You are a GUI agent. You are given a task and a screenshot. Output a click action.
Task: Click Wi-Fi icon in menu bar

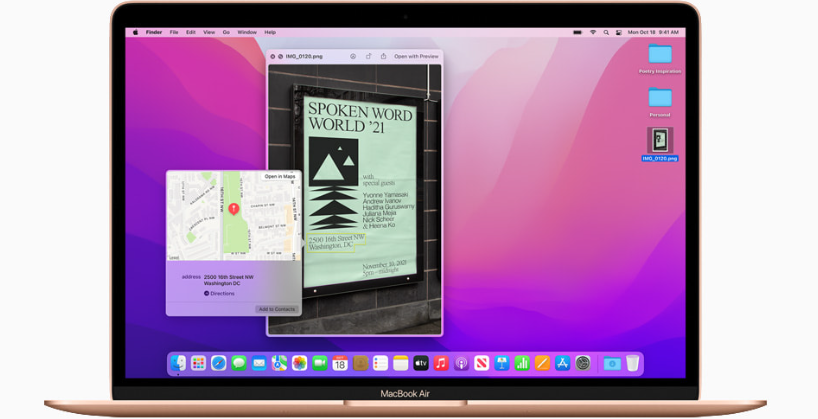(593, 32)
